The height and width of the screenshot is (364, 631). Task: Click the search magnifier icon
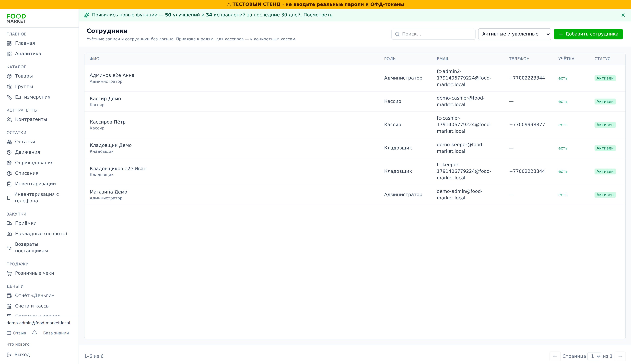coord(397,34)
